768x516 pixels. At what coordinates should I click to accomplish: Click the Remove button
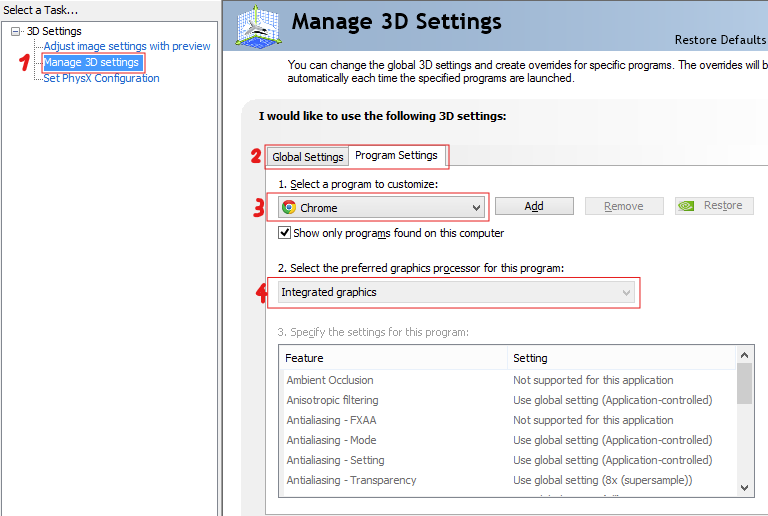point(624,206)
